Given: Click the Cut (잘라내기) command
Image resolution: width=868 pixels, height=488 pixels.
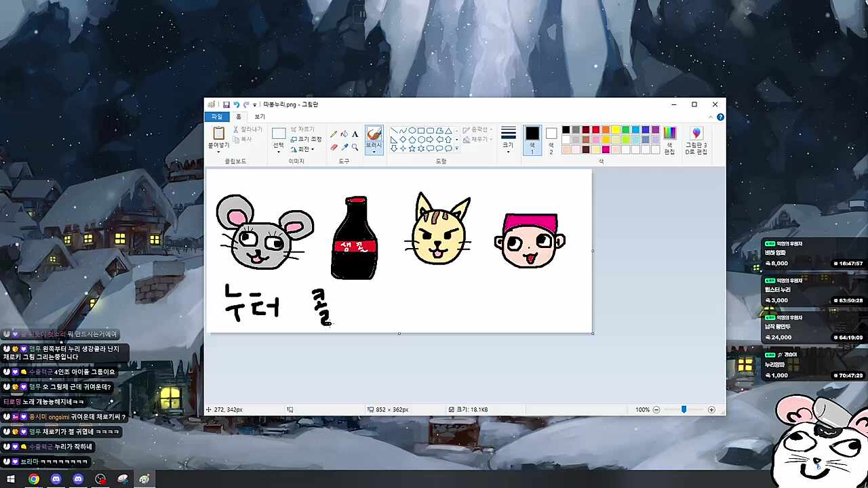Looking at the screenshot, I should click(248, 129).
